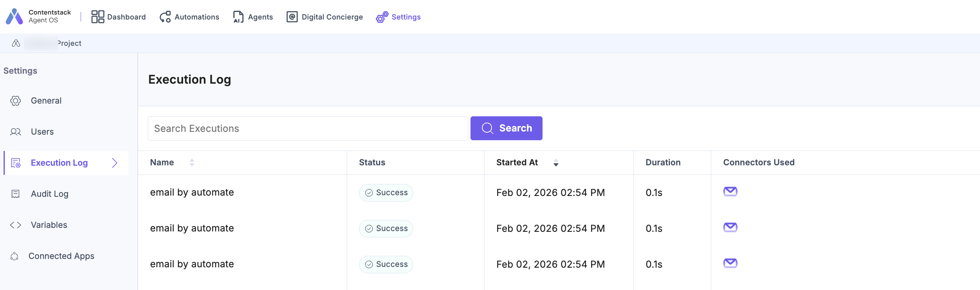Open General settings in sidebar
This screenshot has height=290, width=980.
[x=46, y=101]
